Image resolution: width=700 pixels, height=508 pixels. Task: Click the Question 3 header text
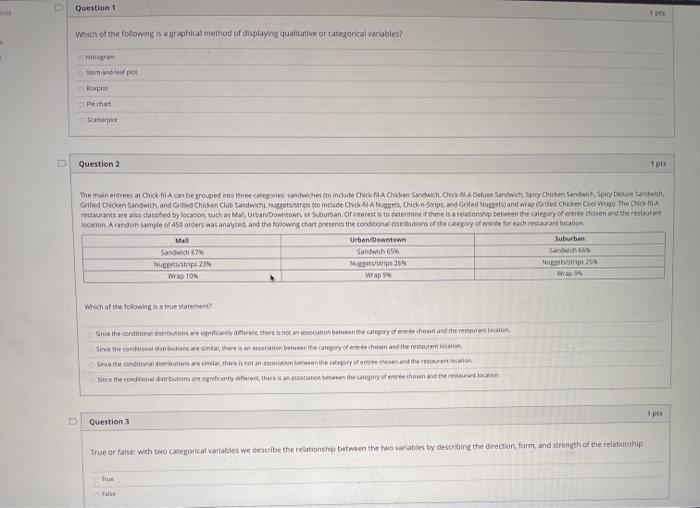click(109, 421)
